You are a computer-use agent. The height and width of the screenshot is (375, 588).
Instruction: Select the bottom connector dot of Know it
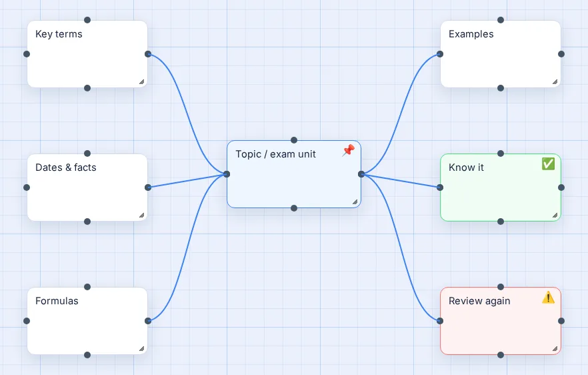[x=501, y=222]
